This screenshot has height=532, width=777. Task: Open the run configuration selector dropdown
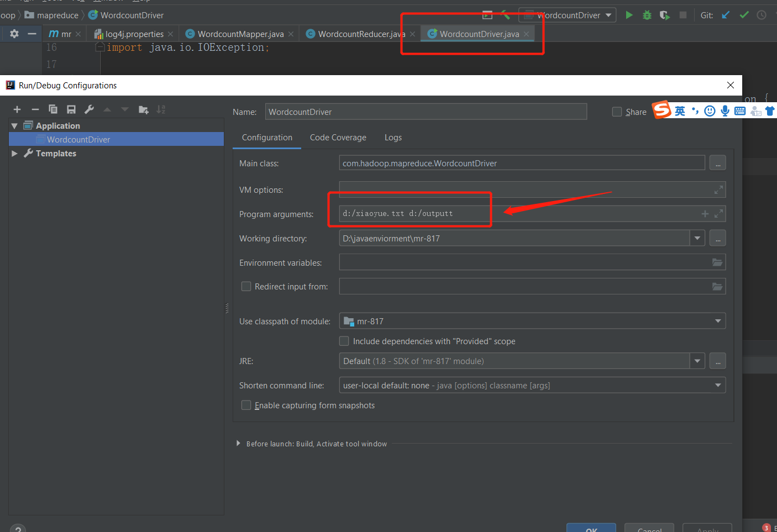coord(568,15)
